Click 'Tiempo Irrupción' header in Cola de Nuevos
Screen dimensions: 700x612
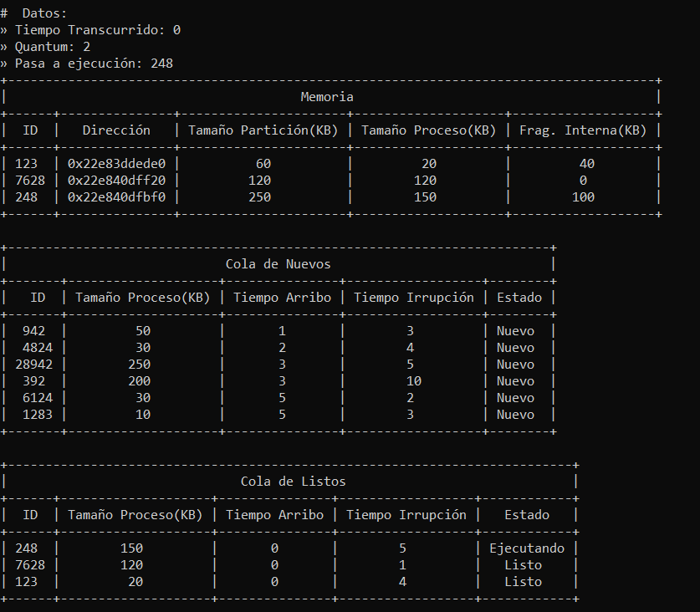pos(414,298)
